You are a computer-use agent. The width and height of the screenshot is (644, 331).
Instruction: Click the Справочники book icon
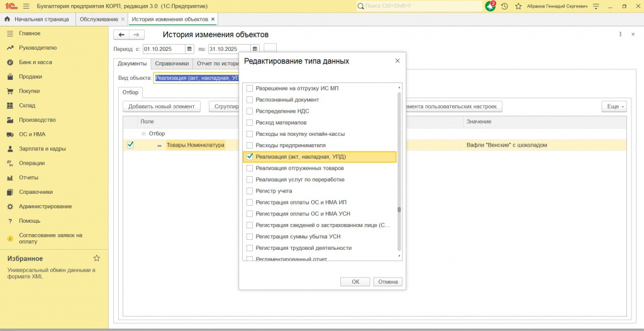click(x=10, y=191)
